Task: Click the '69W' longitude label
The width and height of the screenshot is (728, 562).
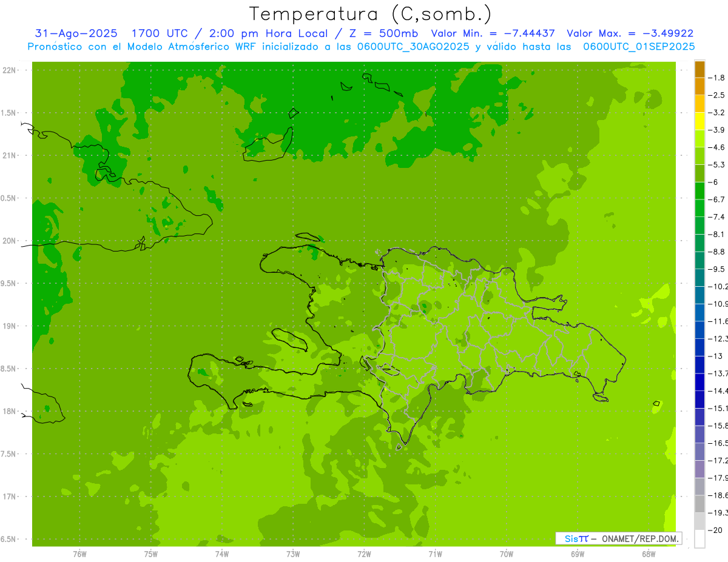Action: click(578, 554)
